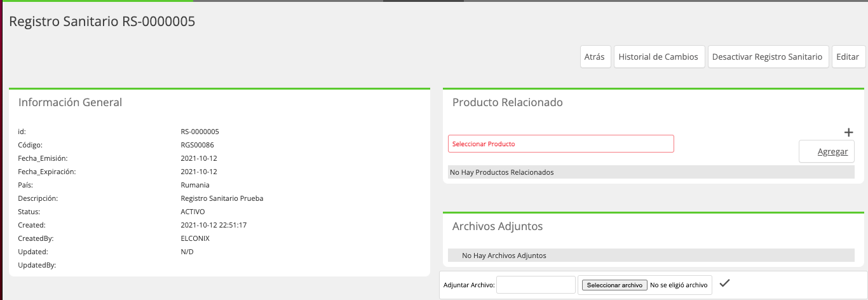This screenshot has height=300, width=868.
Task: Open the Seleccionar Producto field
Action: 561,144
